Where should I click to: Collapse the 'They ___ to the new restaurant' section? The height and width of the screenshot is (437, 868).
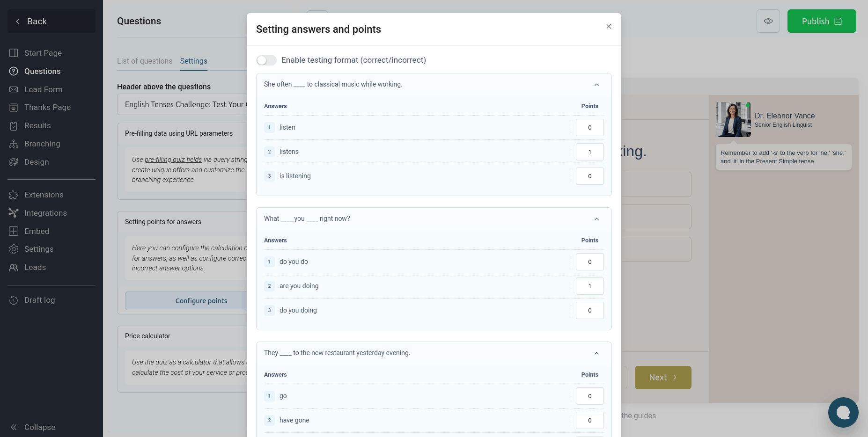coord(596,353)
